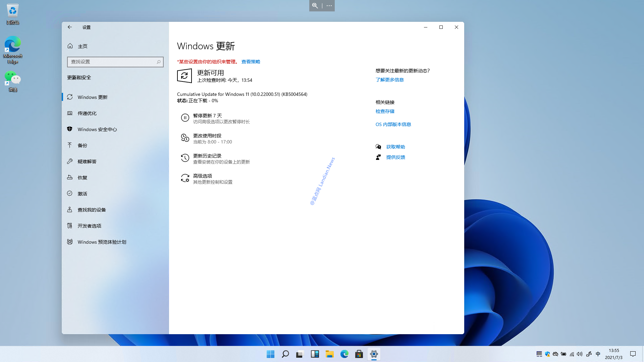Click 上次检查时间: 今天，13:54 text
The image size is (644, 362).
[x=225, y=80]
